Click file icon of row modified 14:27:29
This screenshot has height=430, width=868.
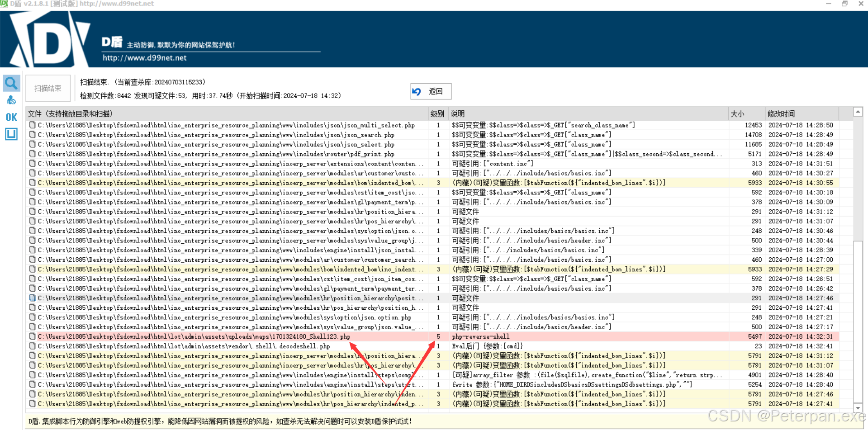click(32, 269)
